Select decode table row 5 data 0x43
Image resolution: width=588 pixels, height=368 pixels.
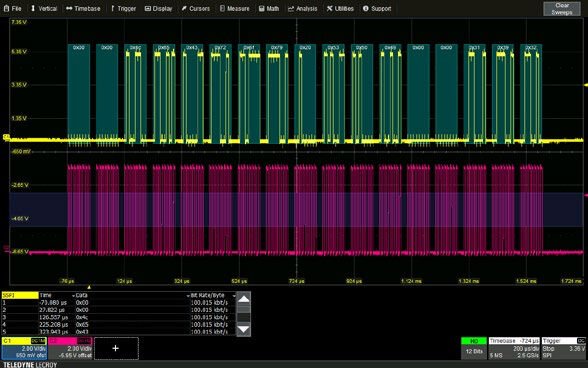[x=82, y=332]
